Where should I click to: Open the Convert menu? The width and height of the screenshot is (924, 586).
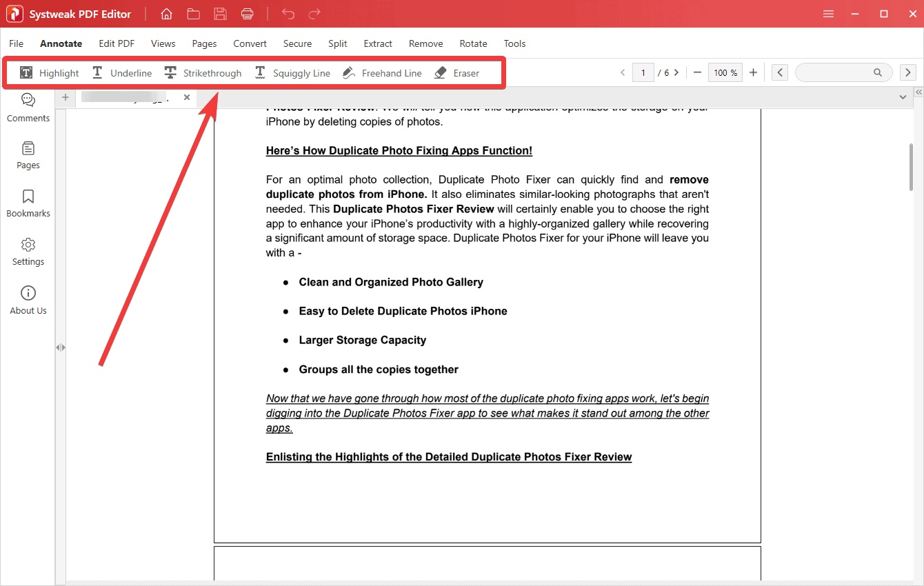coord(250,43)
